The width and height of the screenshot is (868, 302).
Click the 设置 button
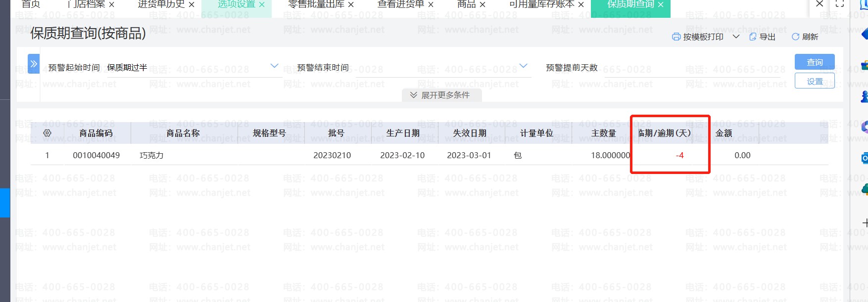click(x=815, y=81)
